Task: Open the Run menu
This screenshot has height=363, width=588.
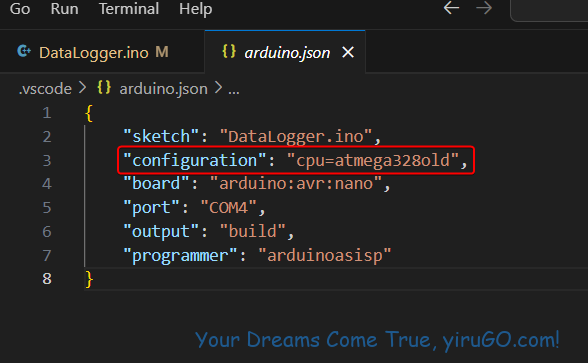Action: pos(64,9)
